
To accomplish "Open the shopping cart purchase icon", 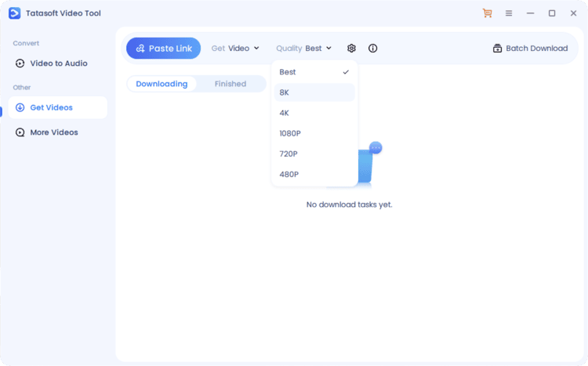I will point(487,13).
